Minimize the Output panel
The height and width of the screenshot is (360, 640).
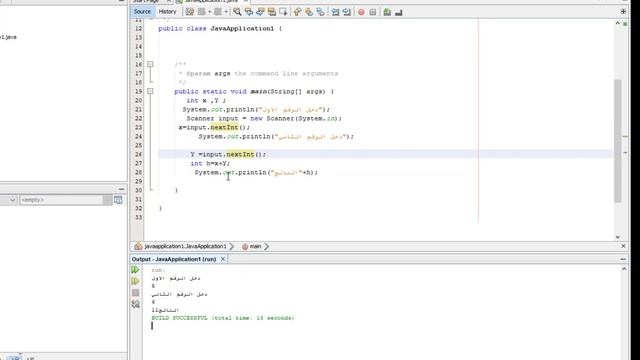(x=623, y=259)
